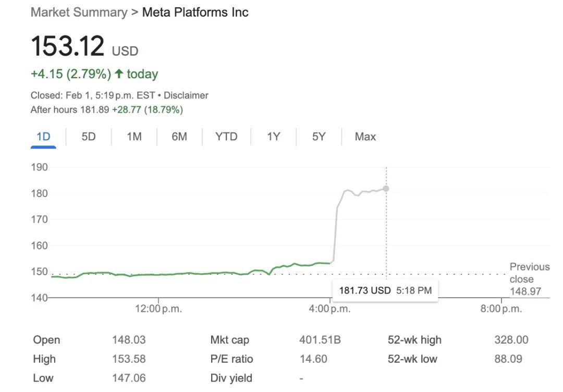Select the 52-wk high value 328.00
The height and width of the screenshot is (392, 563).
(x=511, y=340)
